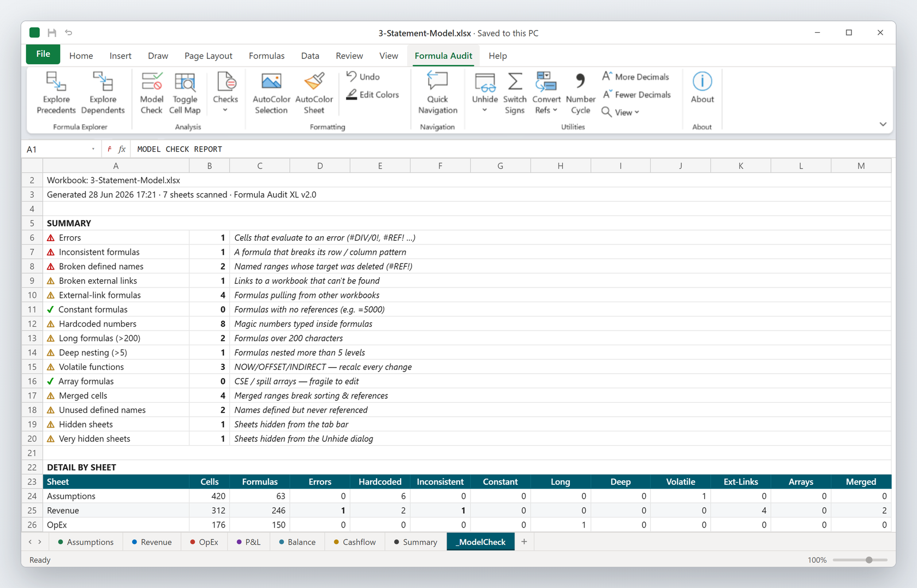Screen dimensions: 917x588
Task: Open the P&L sheet tab
Action: click(x=248, y=542)
